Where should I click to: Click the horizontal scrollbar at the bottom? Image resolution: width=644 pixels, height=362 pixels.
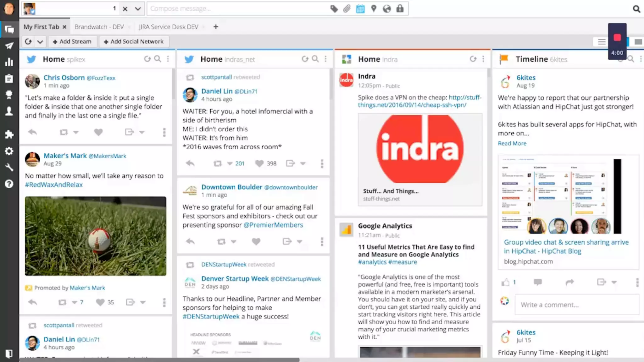coord(159,359)
